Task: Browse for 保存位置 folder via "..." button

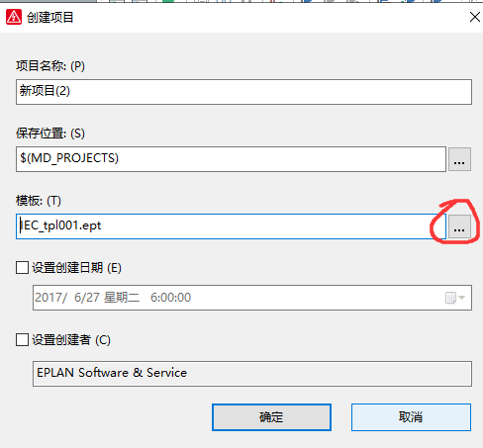Action: pyautogui.click(x=459, y=159)
